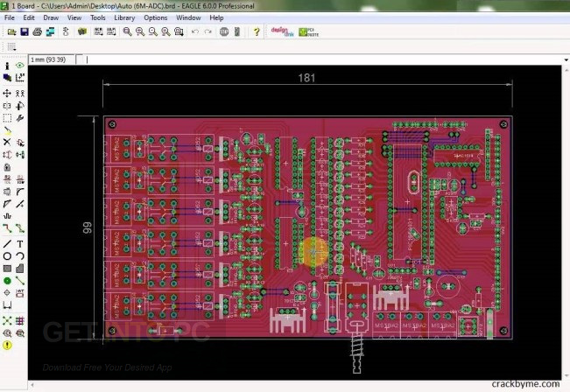
Task: Click the Redo arrow icon
Action: pos(208,32)
